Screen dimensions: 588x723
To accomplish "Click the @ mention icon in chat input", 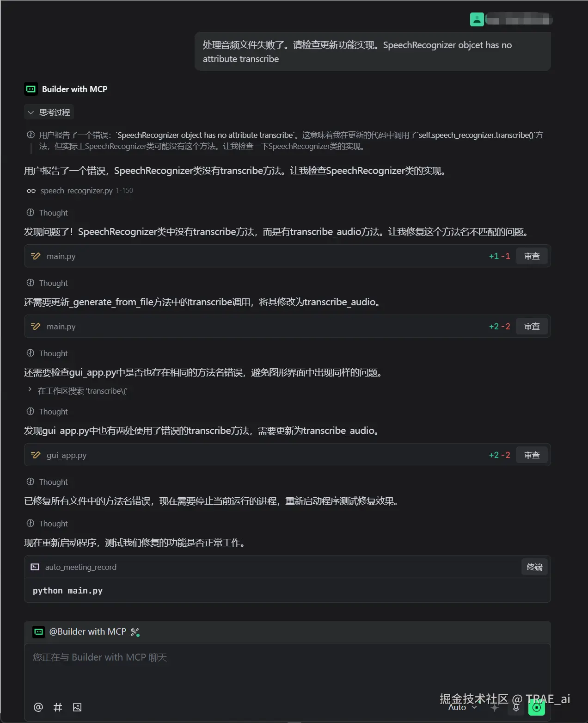I will pos(38,707).
